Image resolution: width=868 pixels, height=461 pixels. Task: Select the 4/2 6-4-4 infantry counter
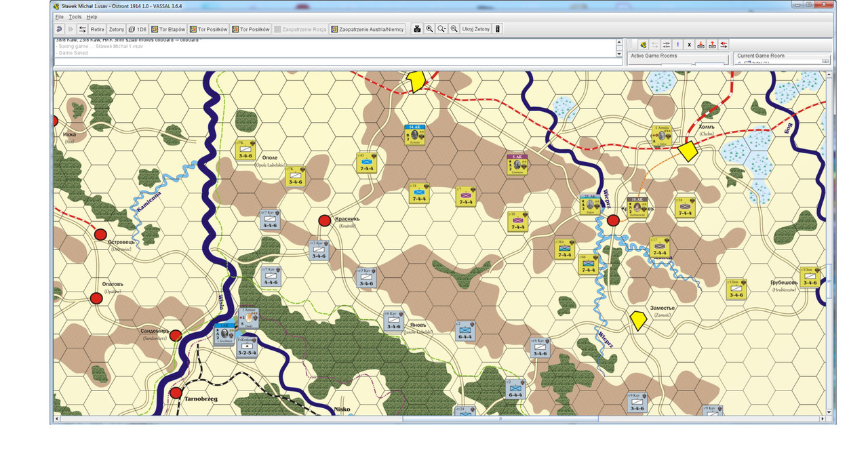[465, 331]
